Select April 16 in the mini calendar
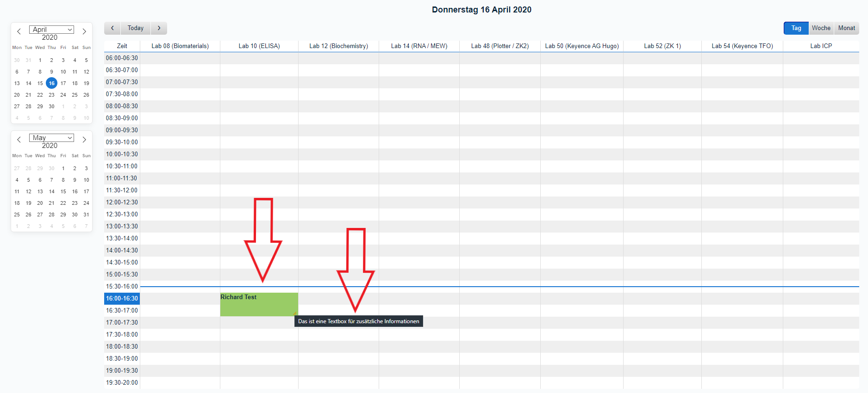This screenshot has width=868, height=393. tap(51, 83)
